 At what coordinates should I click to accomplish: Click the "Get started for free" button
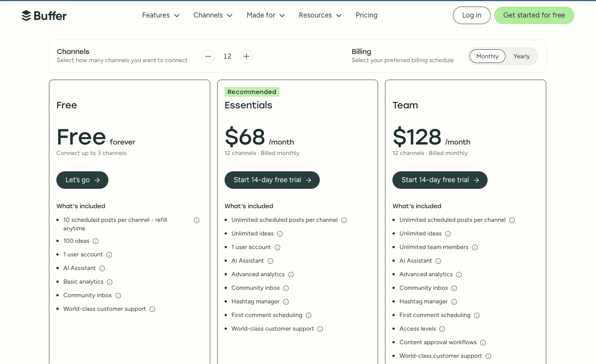click(x=534, y=15)
